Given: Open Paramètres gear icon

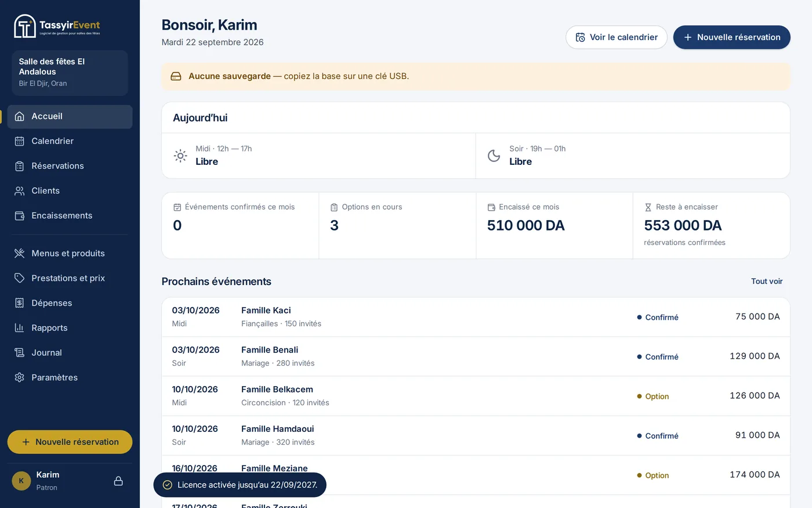Looking at the screenshot, I should coord(19,377).
